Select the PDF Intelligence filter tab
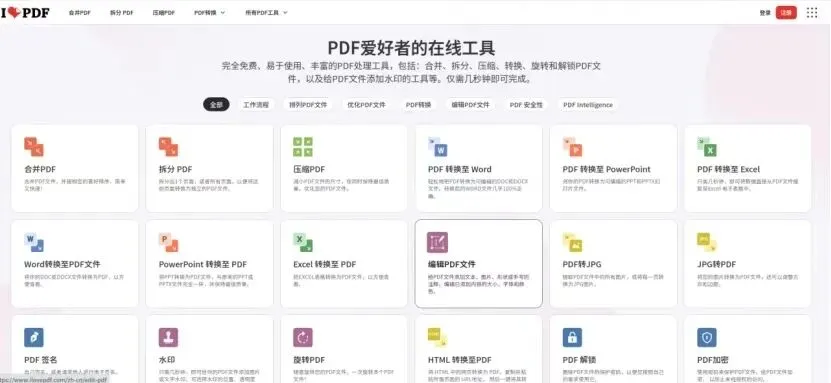The image size is (831, 383). tap(588, 105)
